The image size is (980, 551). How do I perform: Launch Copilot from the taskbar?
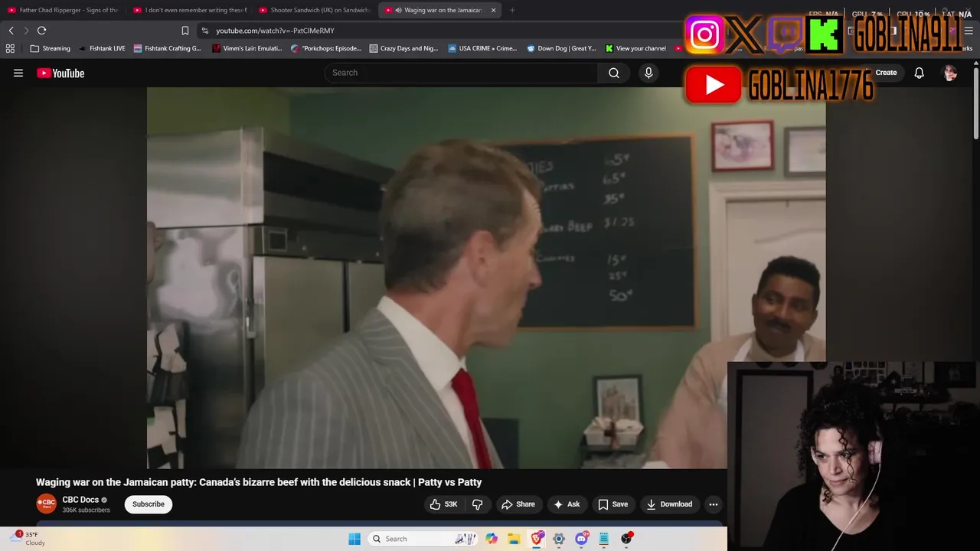[x=492, y=539]
